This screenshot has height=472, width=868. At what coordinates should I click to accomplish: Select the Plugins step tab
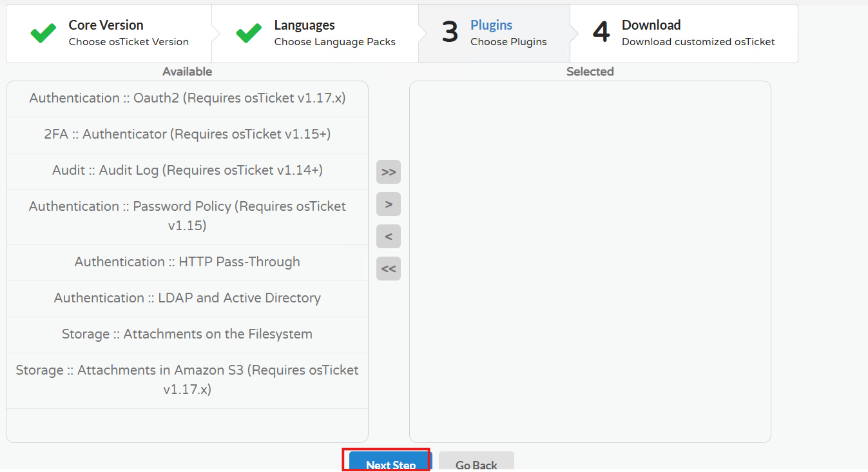[494, 34]
